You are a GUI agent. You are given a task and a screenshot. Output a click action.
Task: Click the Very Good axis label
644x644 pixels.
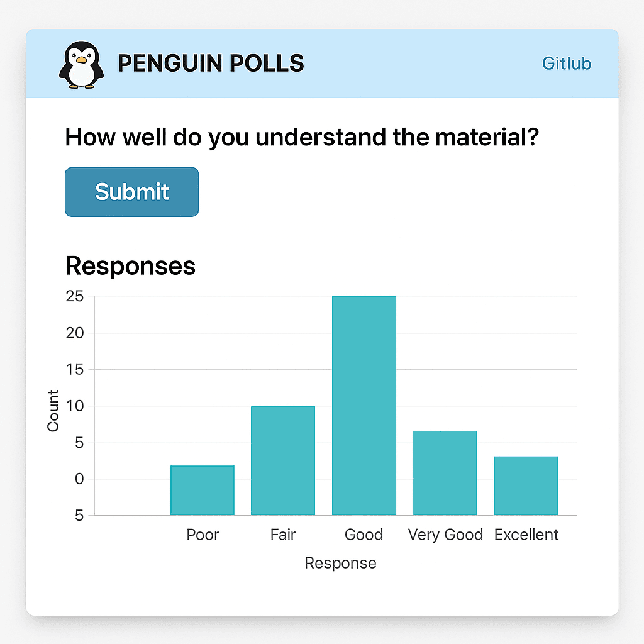(x=445, y=535)
